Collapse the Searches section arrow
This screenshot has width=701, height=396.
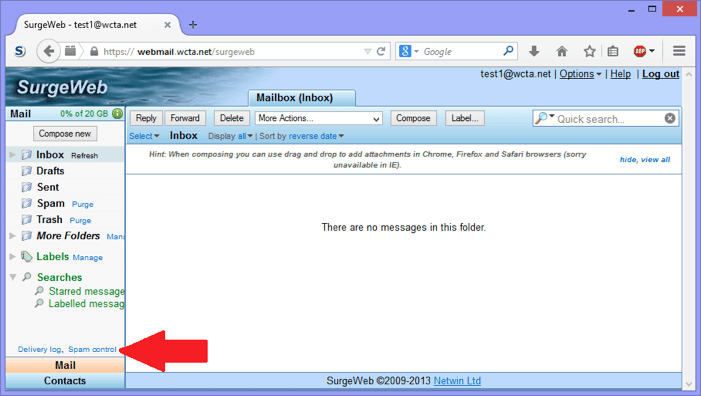13,277
